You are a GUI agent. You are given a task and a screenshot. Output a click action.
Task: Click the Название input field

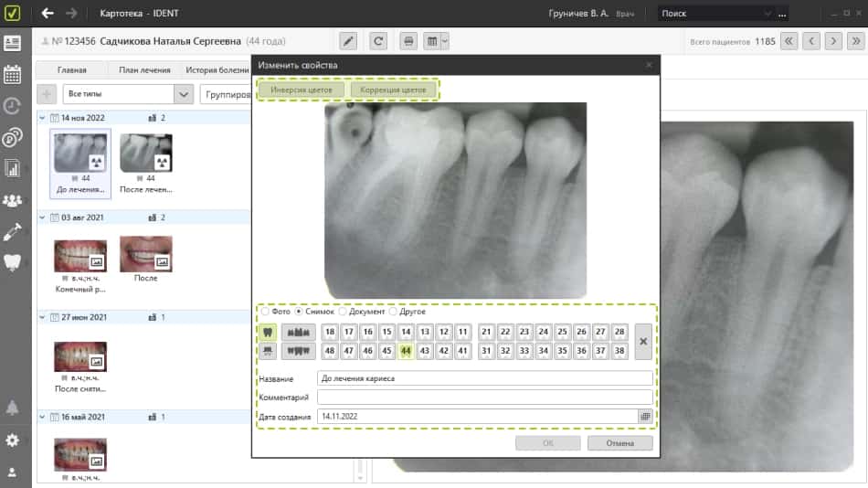[484, 378]
